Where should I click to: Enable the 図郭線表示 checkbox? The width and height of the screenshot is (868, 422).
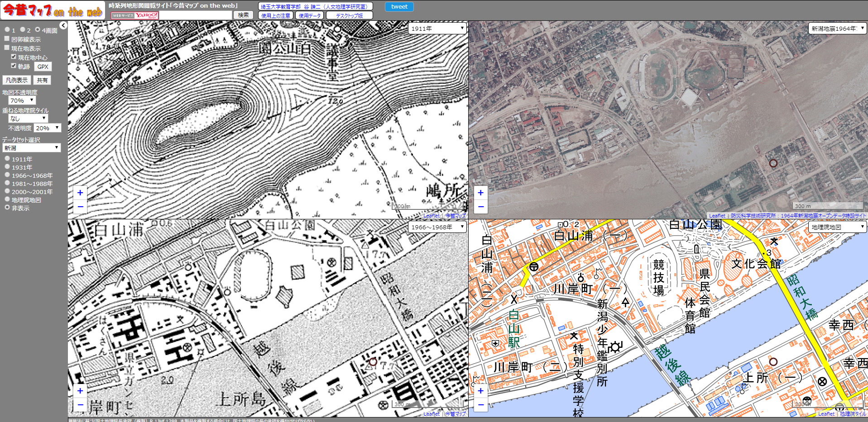point(7,39)
